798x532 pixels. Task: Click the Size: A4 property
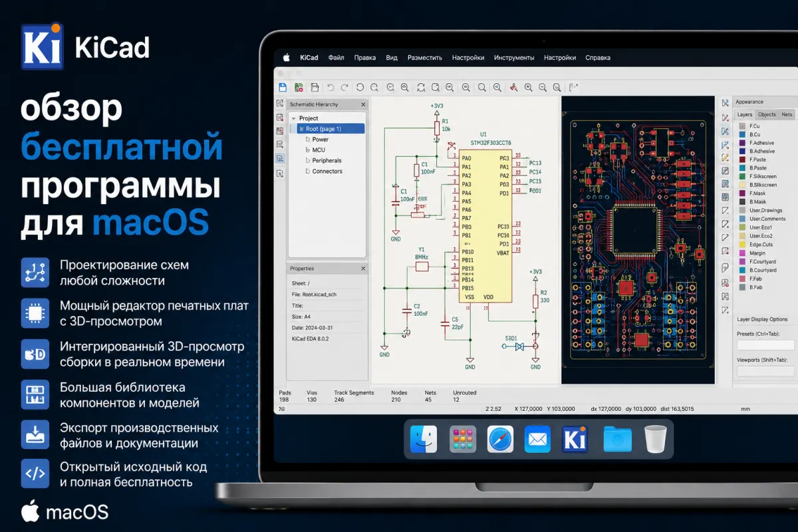(x=303, y=317)
